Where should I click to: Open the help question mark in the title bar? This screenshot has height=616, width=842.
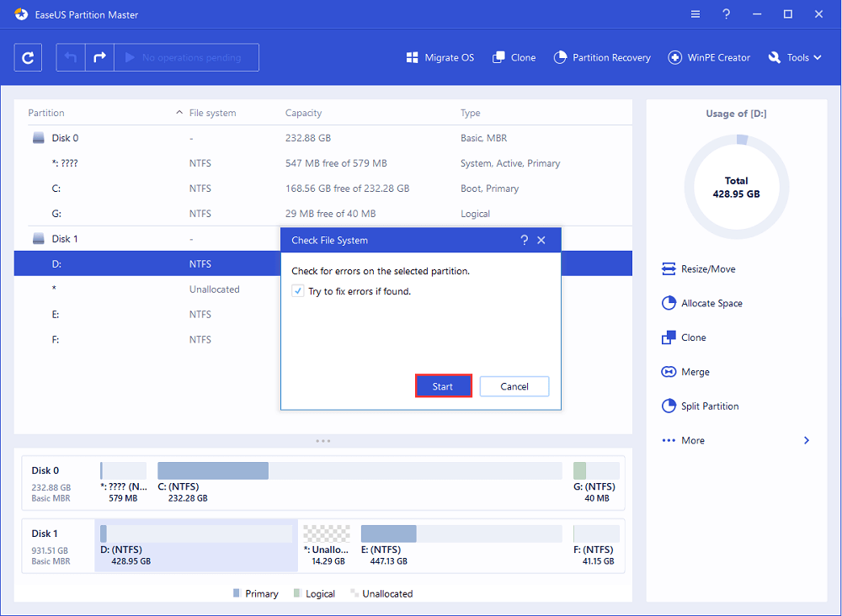point(727,14)
